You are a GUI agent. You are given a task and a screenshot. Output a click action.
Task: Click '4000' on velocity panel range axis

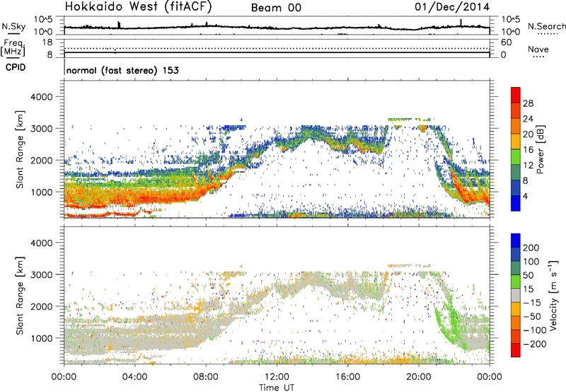(41, 243)
